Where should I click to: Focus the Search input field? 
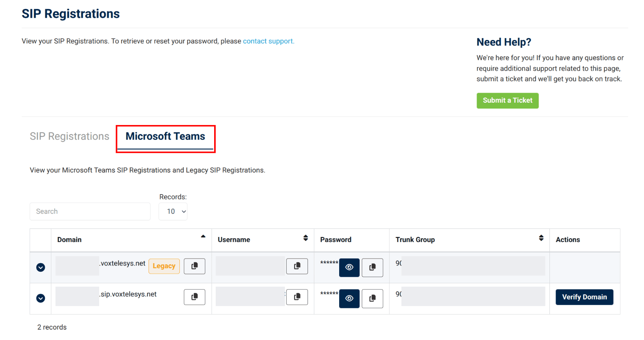click(x=90, y=211)
